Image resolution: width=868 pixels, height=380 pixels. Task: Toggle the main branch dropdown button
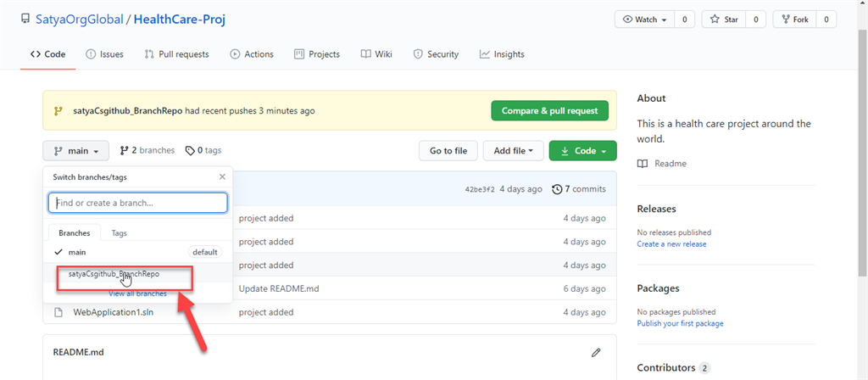75,151
